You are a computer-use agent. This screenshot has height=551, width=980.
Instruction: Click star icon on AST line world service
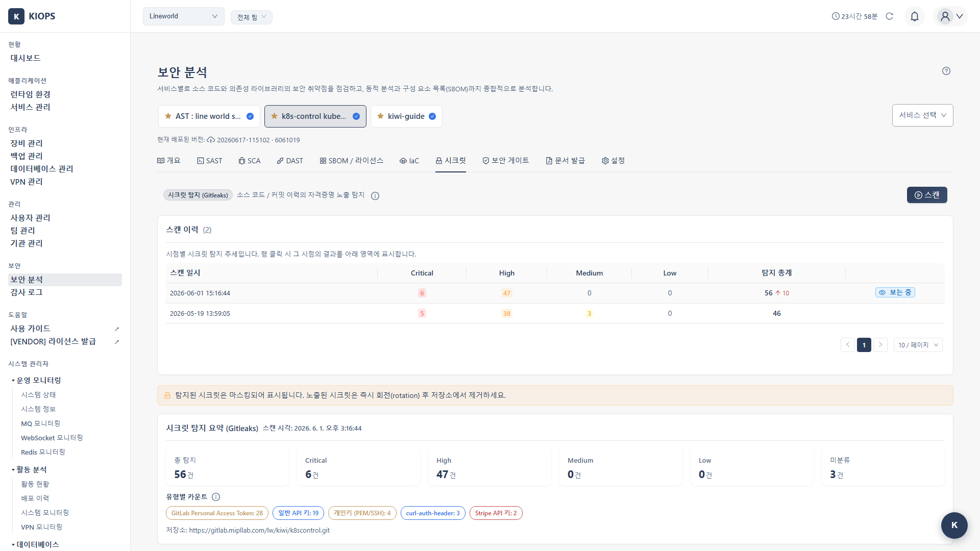point(168,116)
